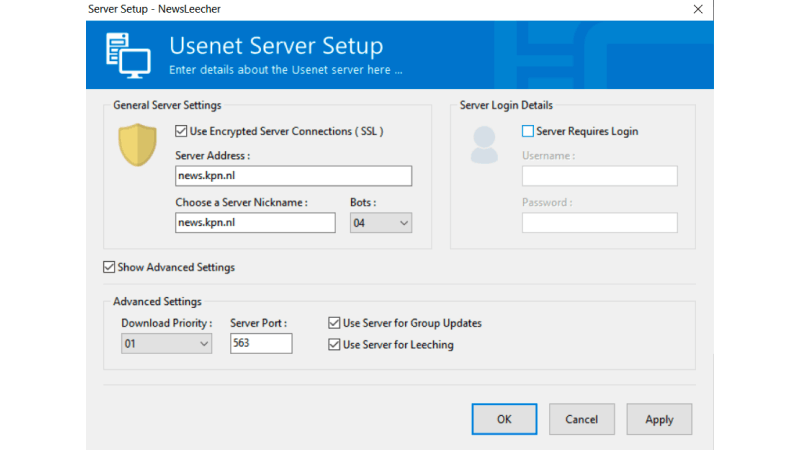Click the Apply button
The image size is (800, 450).
(x=659, y=419)
